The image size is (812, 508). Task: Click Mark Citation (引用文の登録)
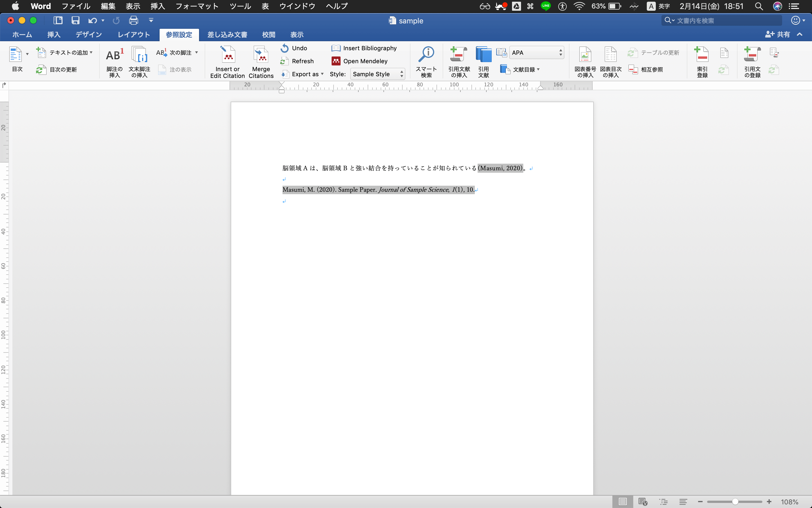[x=752, y=62]
